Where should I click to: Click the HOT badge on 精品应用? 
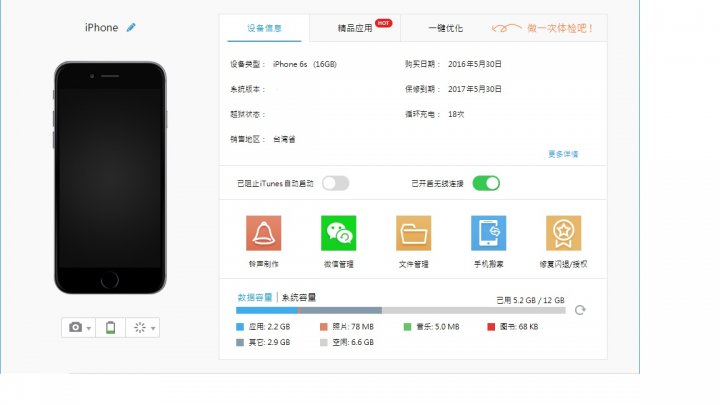[x=383, y=23]
